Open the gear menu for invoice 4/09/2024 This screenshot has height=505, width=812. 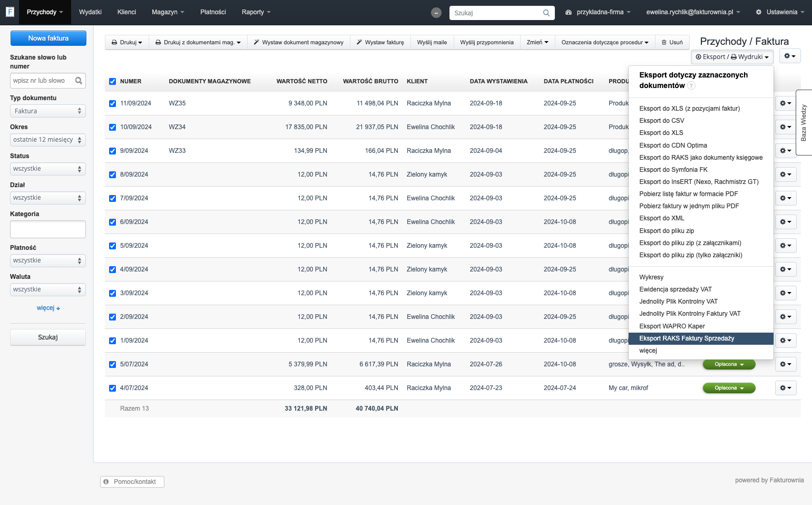click(x=786, y=269)
